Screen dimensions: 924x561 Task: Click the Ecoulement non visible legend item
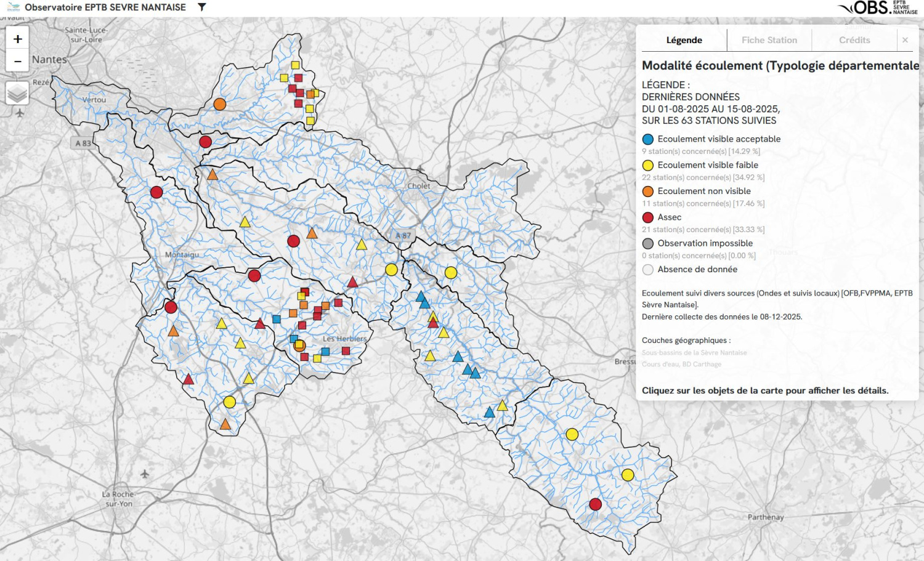703,192
